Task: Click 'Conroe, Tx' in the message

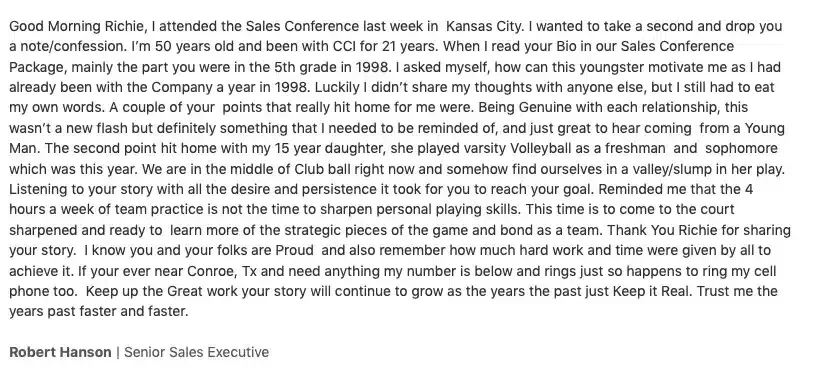Action: (x=222, y=271)
